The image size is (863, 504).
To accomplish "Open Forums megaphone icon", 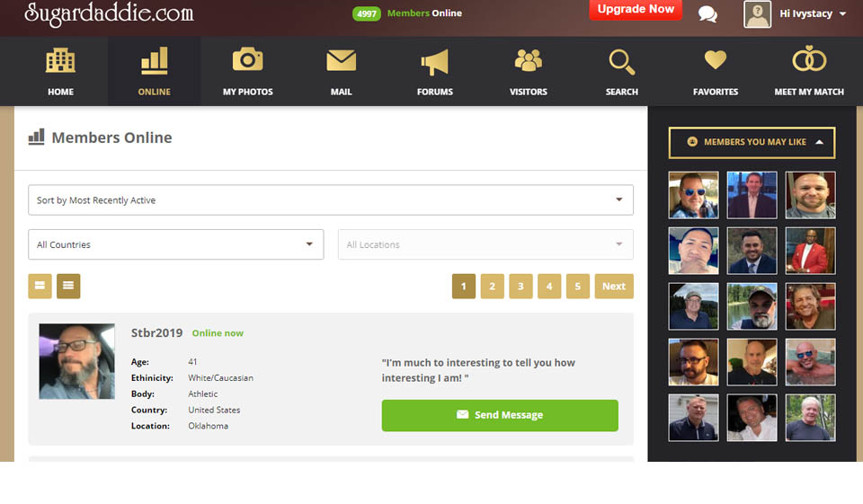I will (434, 61).
